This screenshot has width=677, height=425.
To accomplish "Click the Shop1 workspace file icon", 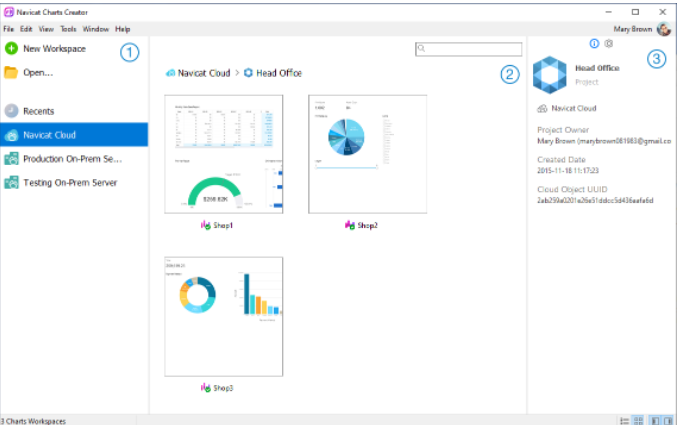I will click(206, 225).
